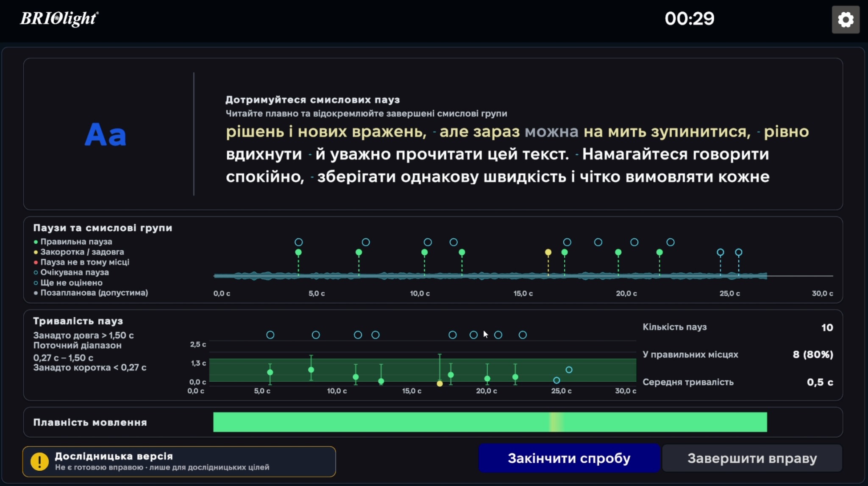Click red 'Пауза не в тому місці' legend dot

click(x=36, y=263)
